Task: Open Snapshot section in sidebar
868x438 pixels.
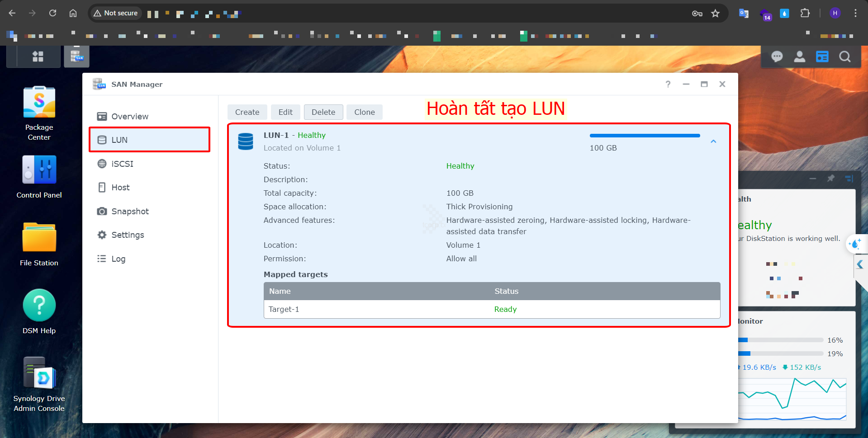Action: coord(130,212)
